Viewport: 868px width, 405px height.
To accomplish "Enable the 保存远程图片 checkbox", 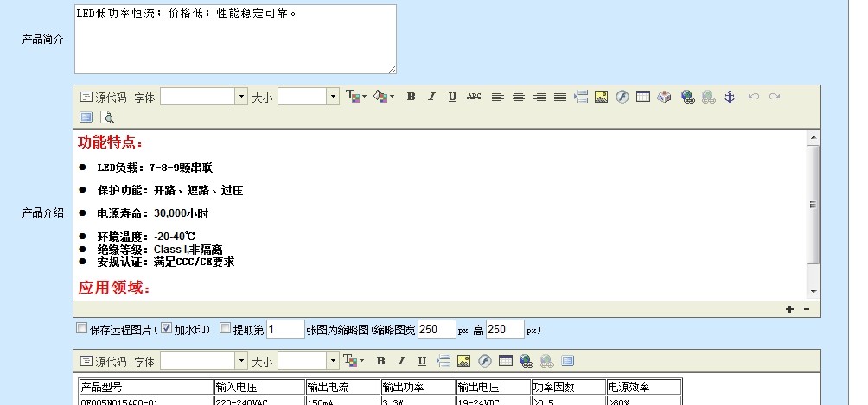I will click(x=81, y=328).
